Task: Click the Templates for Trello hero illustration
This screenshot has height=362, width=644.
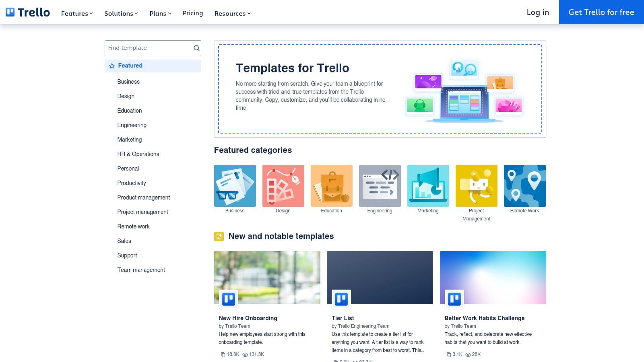Action: (464, 91)
